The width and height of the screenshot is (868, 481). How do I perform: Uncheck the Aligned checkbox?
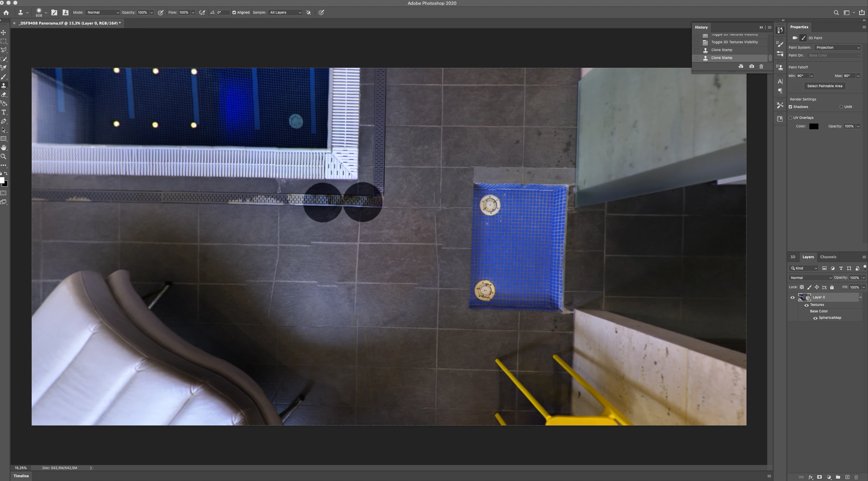click(234, 13)
